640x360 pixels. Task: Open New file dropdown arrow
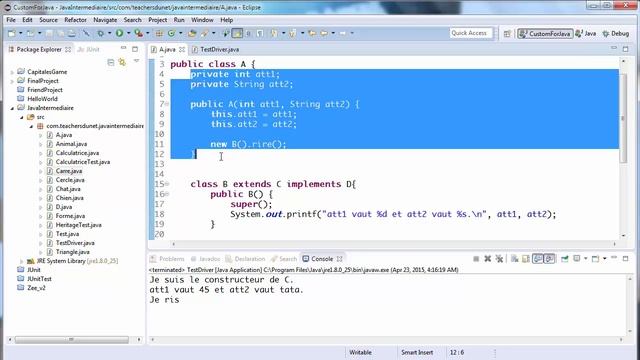20,33
